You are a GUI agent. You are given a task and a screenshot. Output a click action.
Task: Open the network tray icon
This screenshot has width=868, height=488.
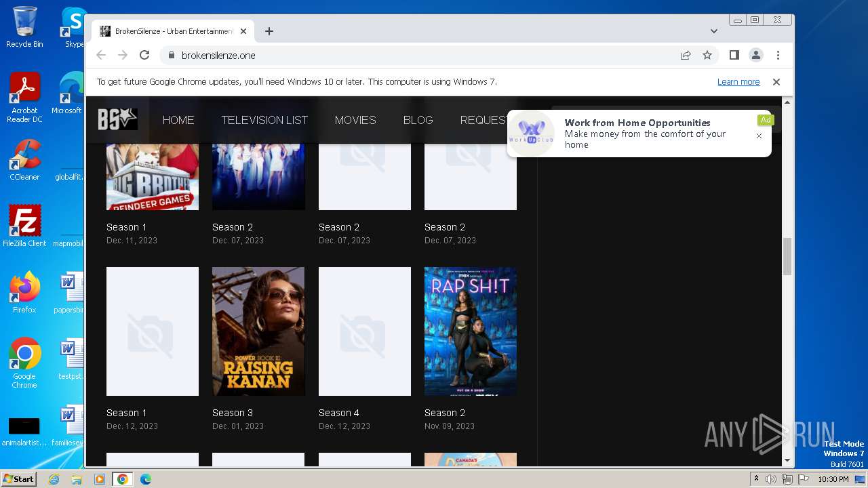pos(787,479)
